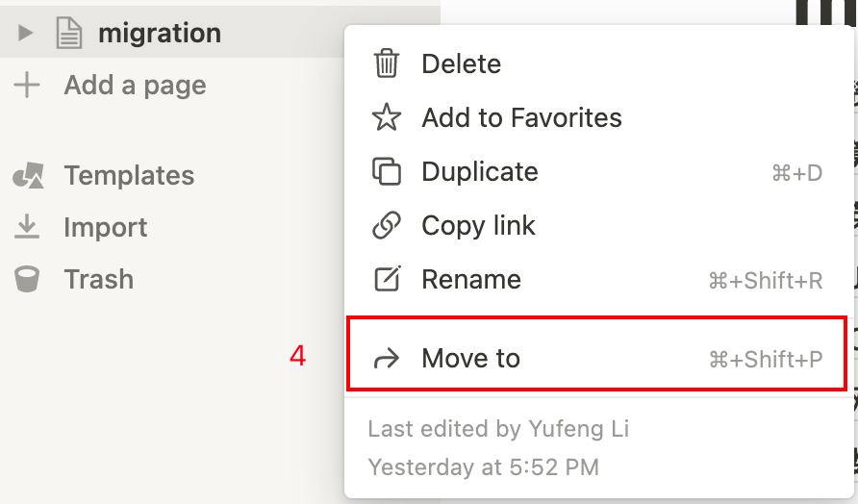Open the migration page title
The width and height of the screenshot is (858, 504).
pyautogui.click(x=160, y=34)
